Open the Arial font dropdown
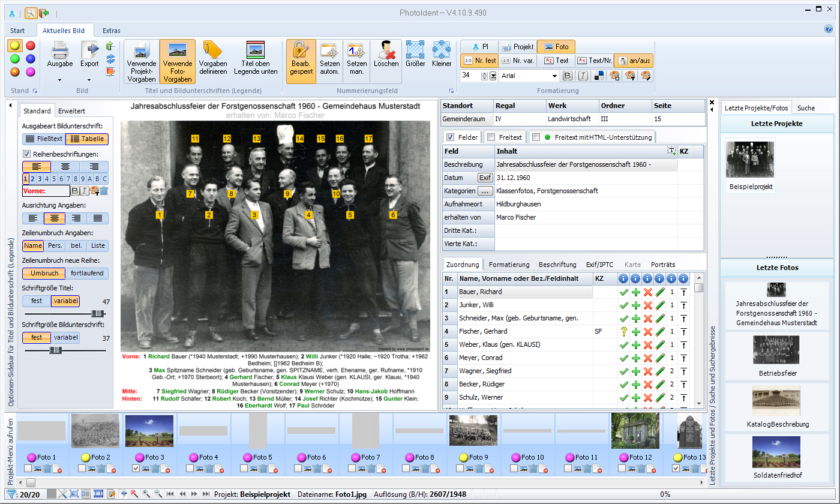Image resolution: width=840 pixels, height=504 pixels. click(554, 76)
